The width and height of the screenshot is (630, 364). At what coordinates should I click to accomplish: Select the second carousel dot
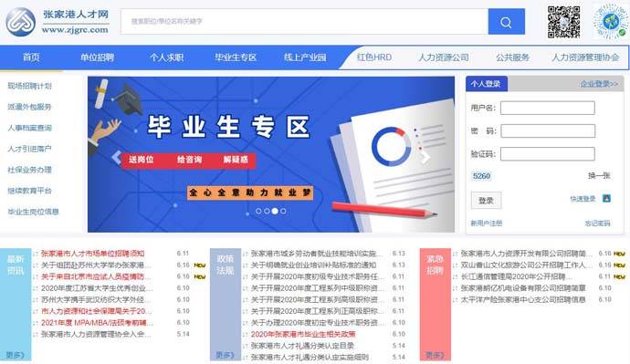coord(267,211)
